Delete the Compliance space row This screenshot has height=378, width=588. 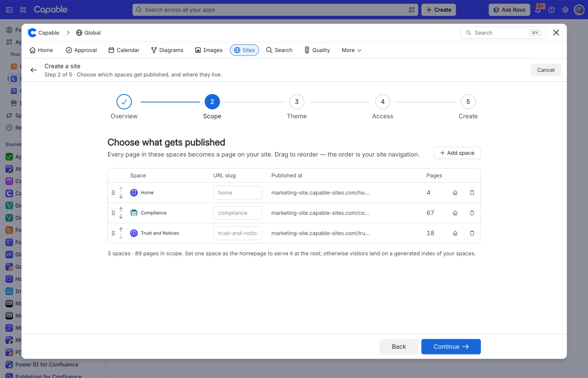click(x=472, y=213)
